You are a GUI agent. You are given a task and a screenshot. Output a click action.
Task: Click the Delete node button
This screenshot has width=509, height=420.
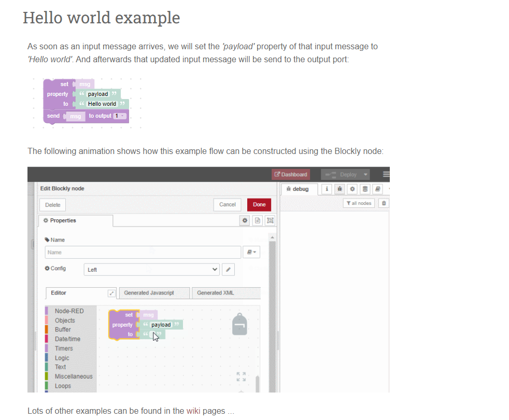click(52, 205)
